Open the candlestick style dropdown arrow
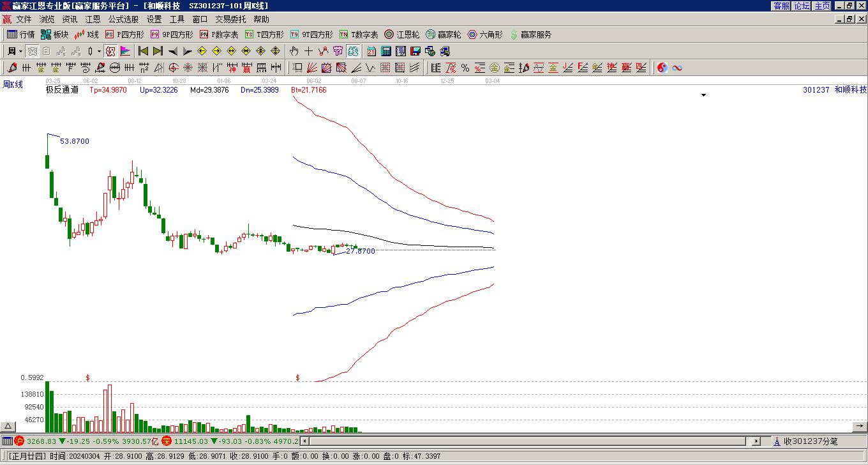Image resolution: width=868 pixels, height=465 pixels. (x=99, y=51)
